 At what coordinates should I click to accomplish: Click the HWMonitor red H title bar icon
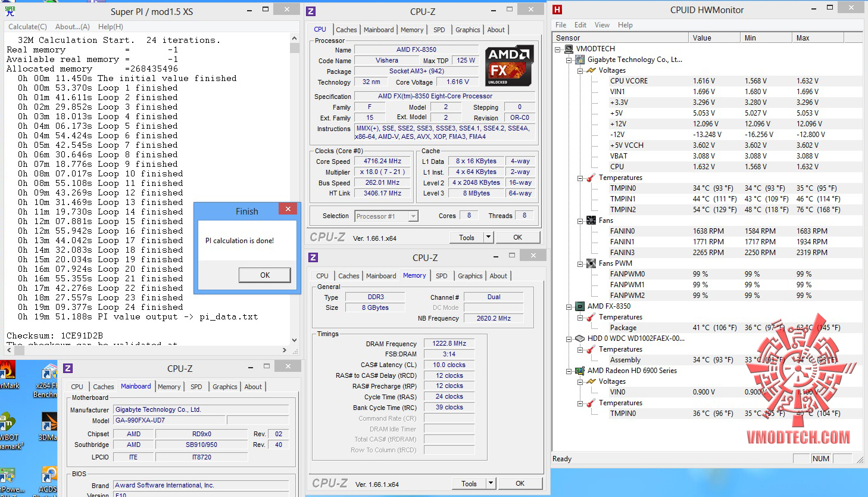pos(557,10)
